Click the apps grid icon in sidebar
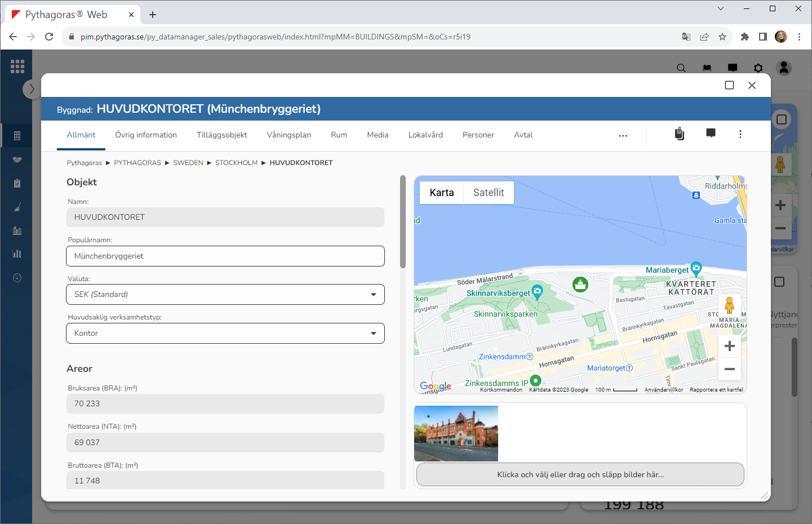This screenshot has width=812, height=524. pyautogui.click(x=17, y=66)
